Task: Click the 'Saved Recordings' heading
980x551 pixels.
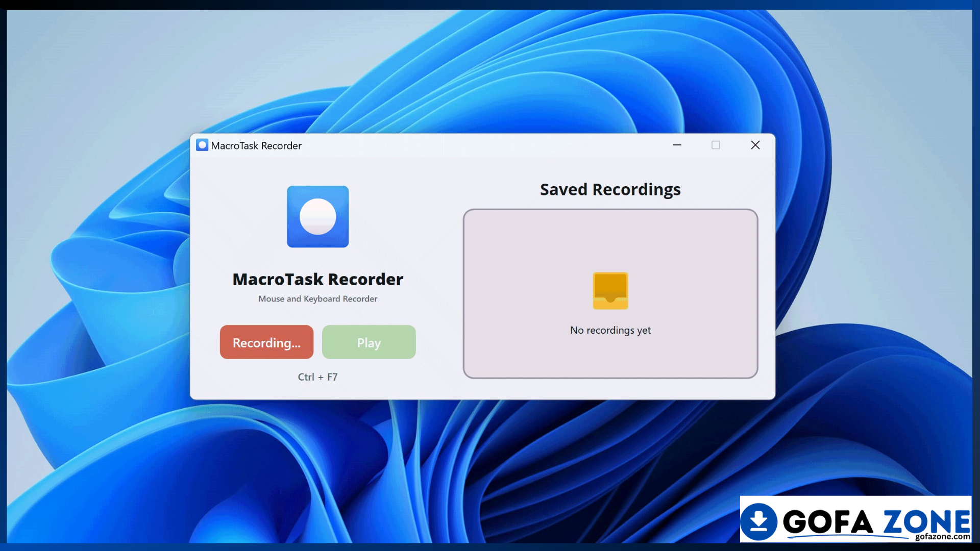Action: coord(610,190)
